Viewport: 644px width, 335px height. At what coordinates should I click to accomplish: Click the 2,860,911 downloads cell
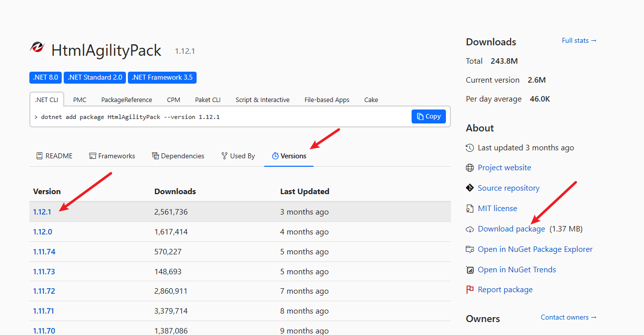[x=171, y=291]
